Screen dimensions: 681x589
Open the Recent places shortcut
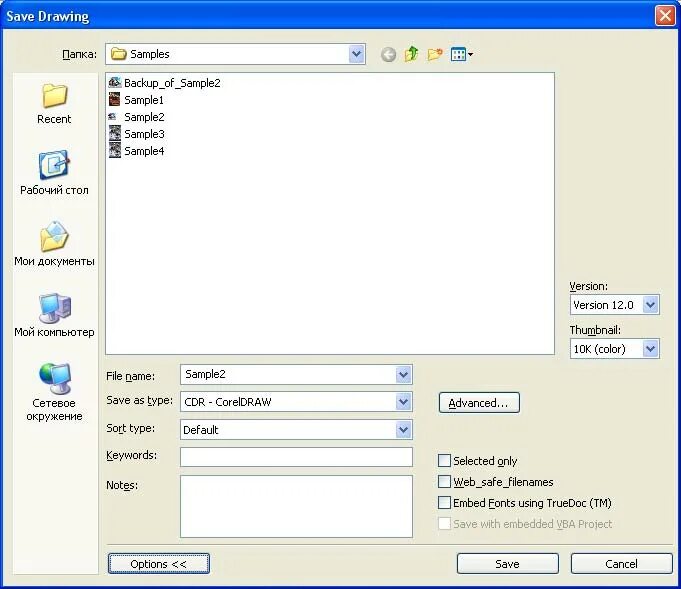54,104
